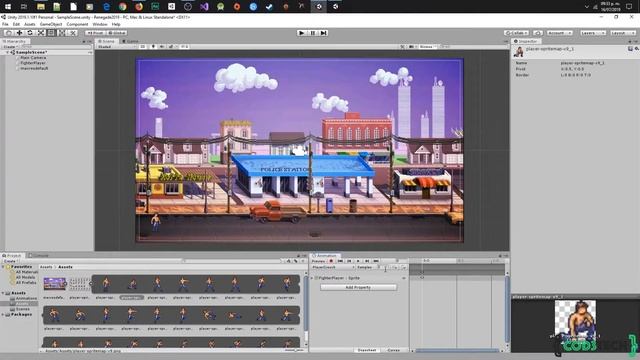This screenshot has width=640, height=360.
Task: Open the Component menu
Action: tap(77, 24)
